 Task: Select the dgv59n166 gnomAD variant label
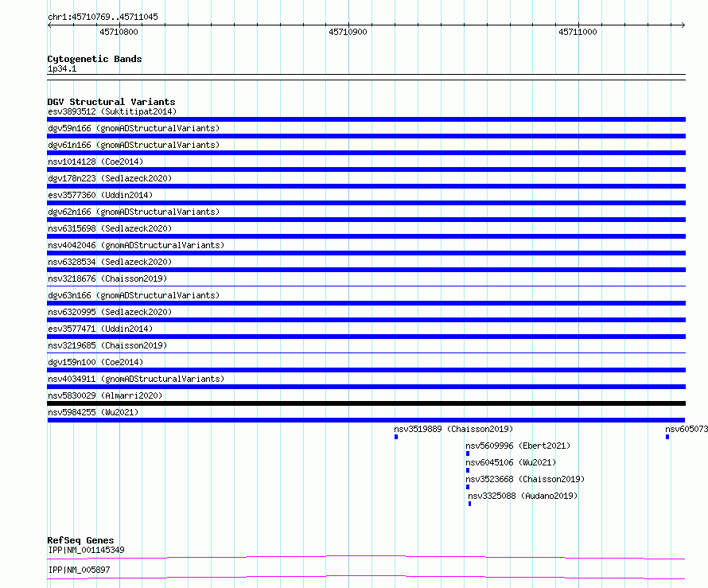click(x=134, y=128)
